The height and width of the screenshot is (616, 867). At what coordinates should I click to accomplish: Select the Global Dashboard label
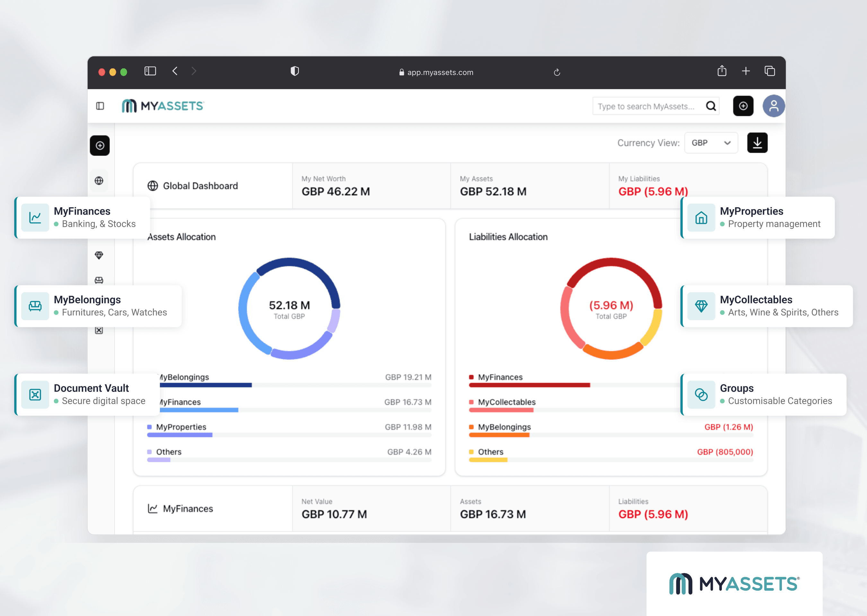click(200, 186)
